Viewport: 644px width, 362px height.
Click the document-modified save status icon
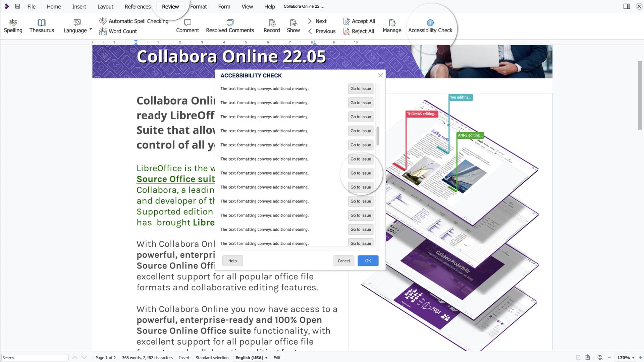(x=588, y=358)
